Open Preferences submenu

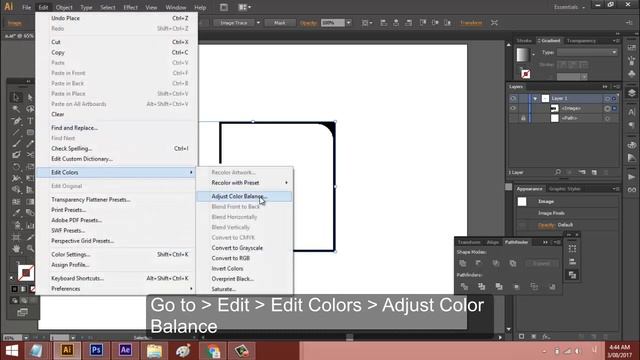pos(117,289)
